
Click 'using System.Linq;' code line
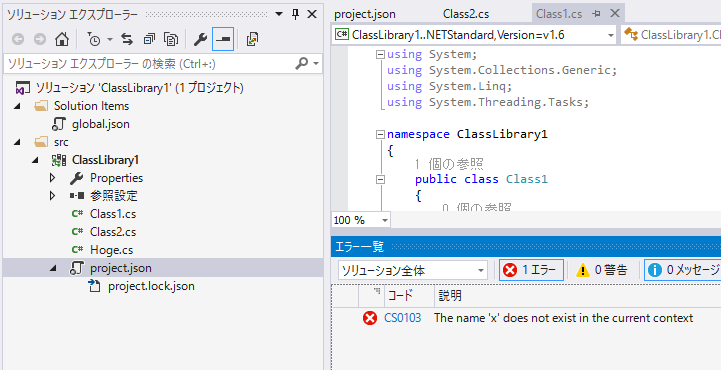pyautogui.click(x=449, y=86)
